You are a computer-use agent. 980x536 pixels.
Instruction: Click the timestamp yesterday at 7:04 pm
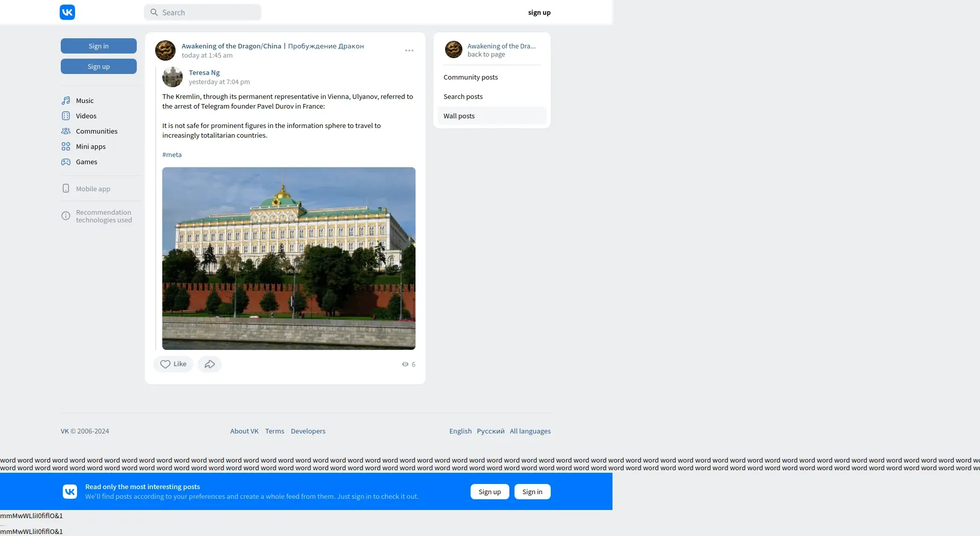219,82
